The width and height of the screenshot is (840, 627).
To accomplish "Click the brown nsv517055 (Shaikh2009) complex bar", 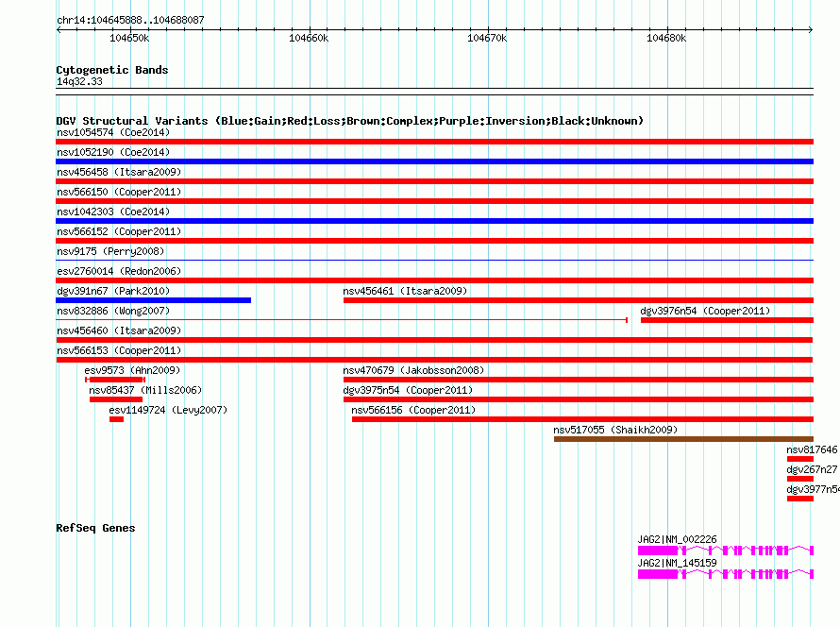I will click(x=683, y=439).
